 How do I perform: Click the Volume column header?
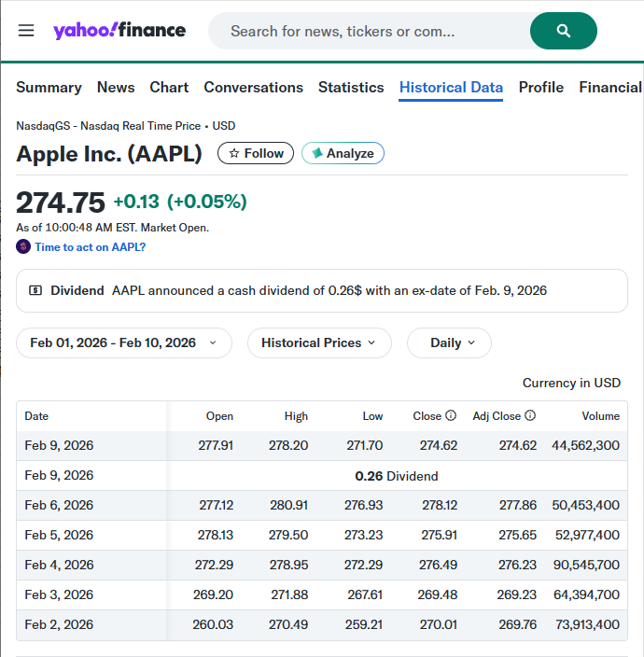(x=601, y=416)
